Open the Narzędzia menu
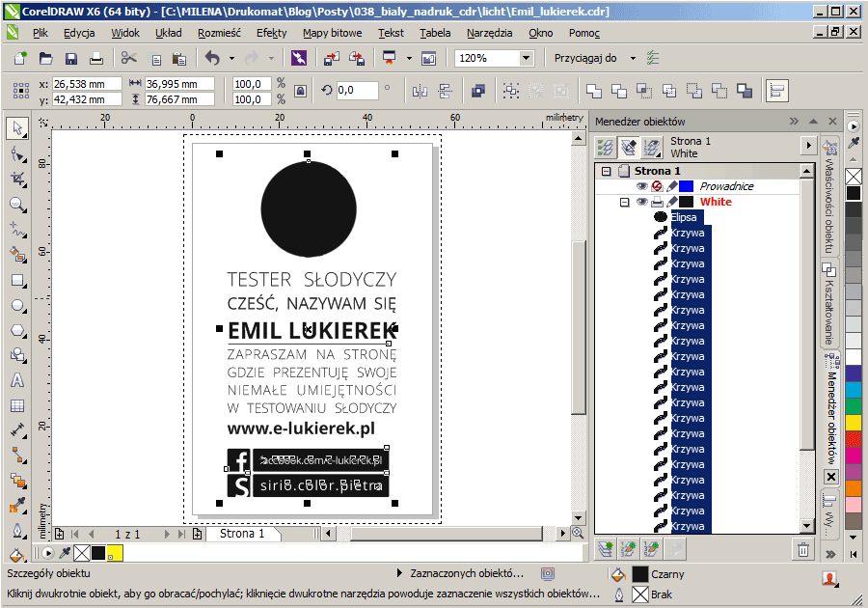 489,33
